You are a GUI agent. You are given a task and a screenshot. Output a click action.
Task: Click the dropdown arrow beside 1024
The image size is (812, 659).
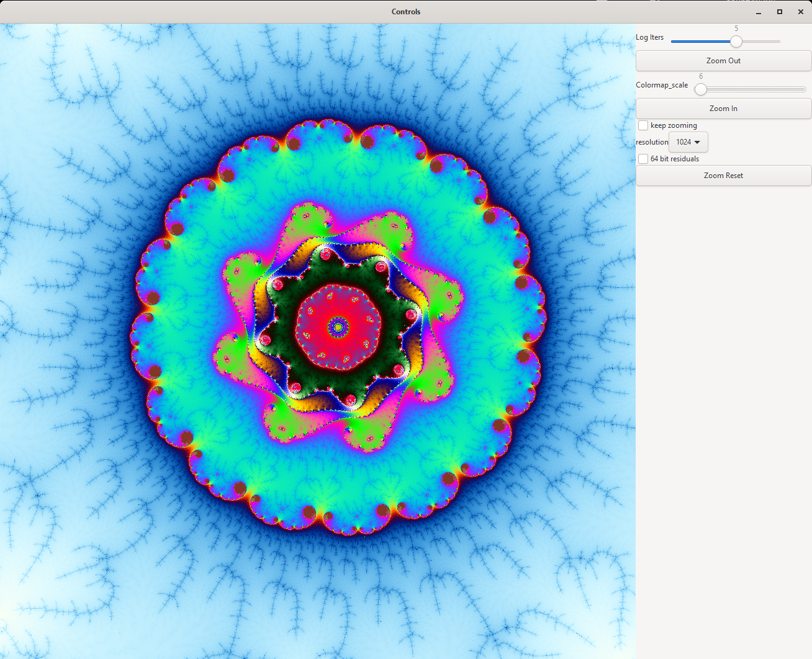697,142
